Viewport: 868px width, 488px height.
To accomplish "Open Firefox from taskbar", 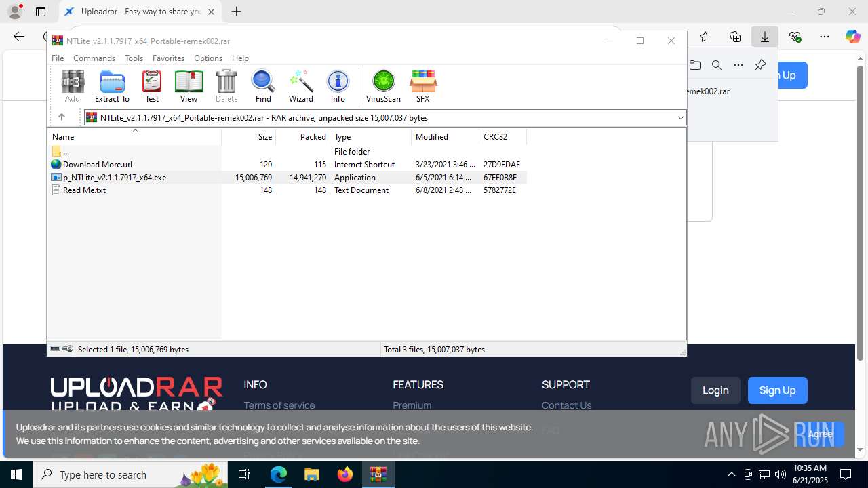I will pos(344,474).
